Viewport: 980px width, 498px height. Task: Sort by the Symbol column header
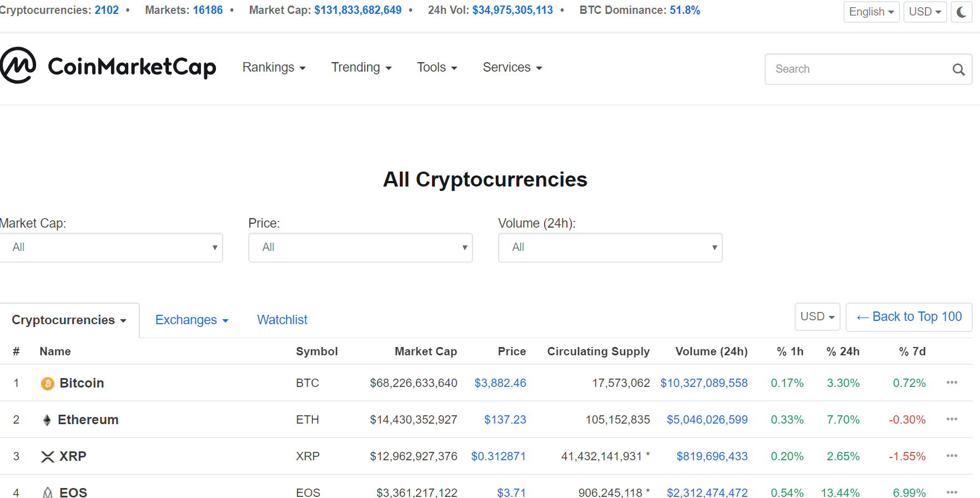(x=316, y=351)
